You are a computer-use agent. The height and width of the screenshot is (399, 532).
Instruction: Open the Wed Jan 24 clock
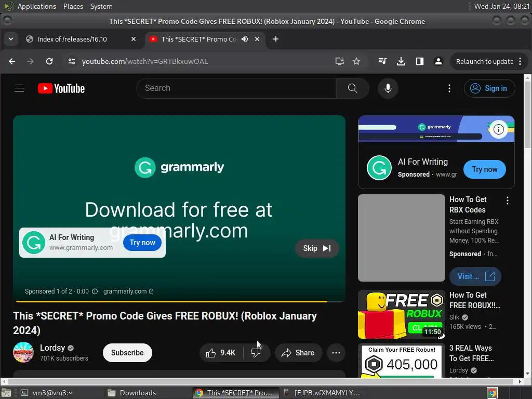click(x=501, y=6)
